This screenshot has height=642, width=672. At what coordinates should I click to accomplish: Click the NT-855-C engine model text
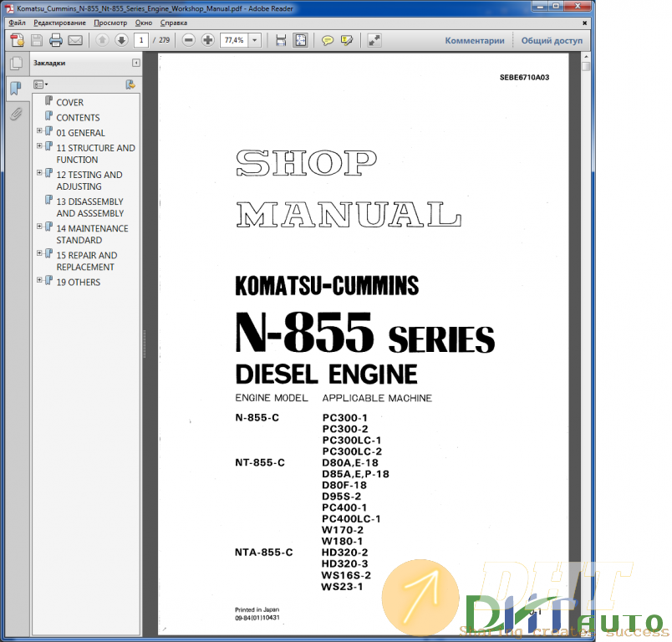[x=260, y=462]
